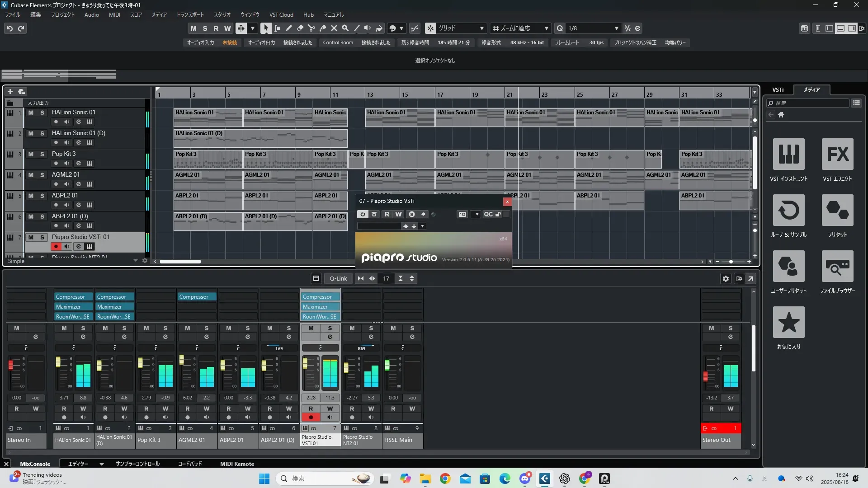Select the Mute X tool
This screenshot has height=488, width=868.
tap(334, 28)
